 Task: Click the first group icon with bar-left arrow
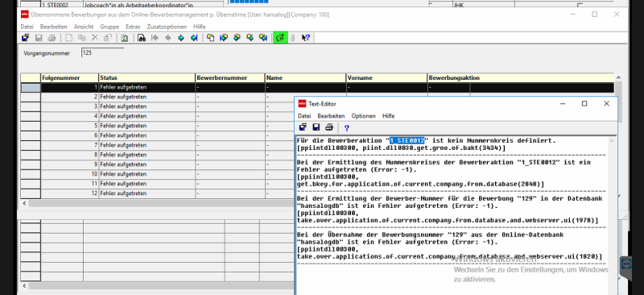(x=224, y=38)
